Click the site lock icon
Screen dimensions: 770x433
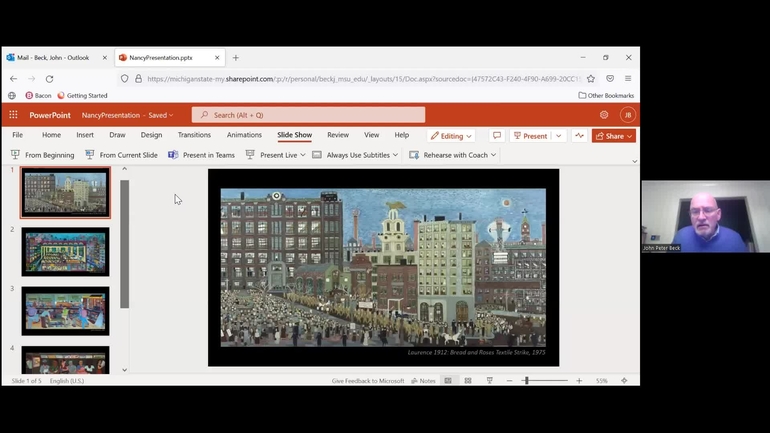(x=138, y=79)
